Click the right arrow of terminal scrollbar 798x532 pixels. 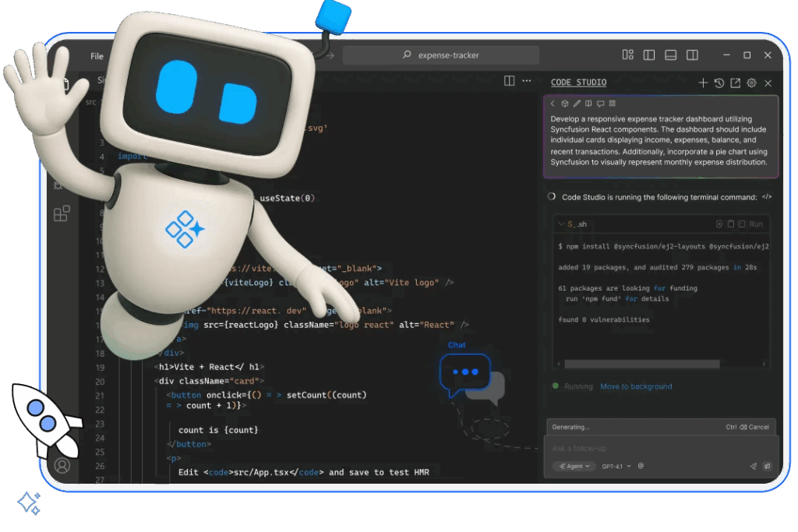click(x=764, y=365)
